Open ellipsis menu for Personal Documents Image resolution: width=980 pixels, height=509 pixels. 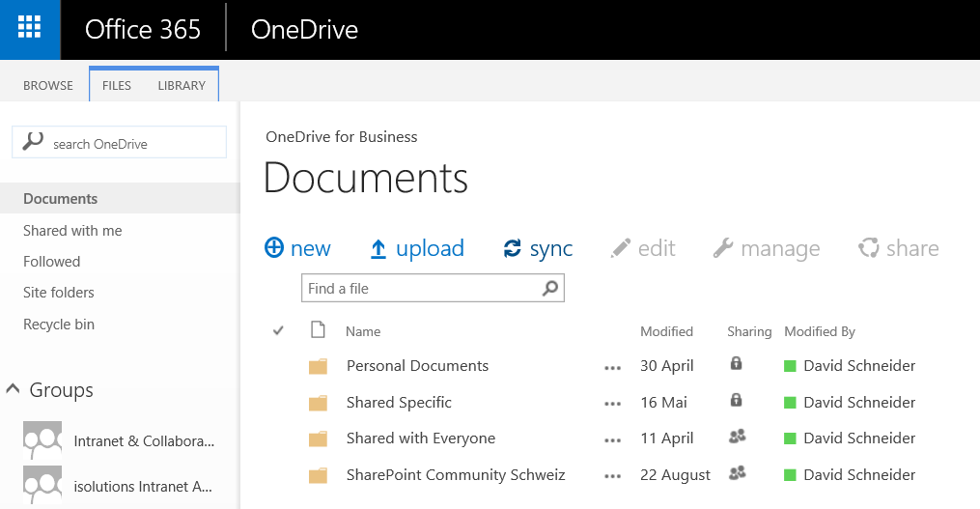coord(612,367)
